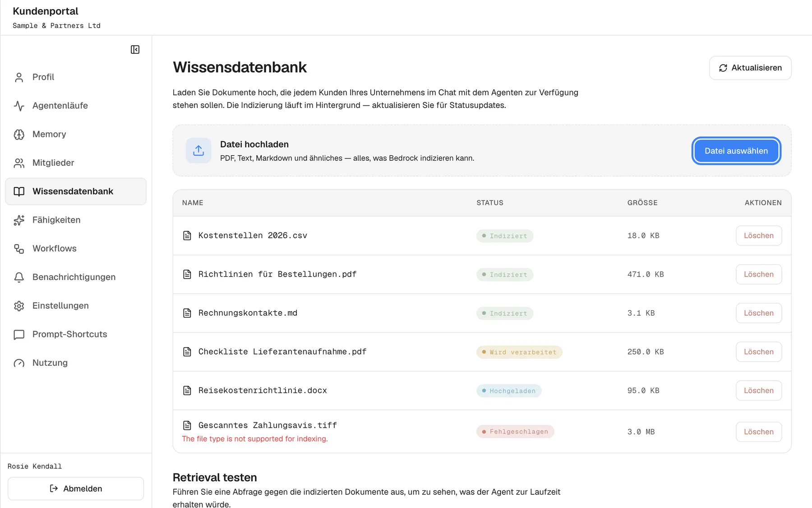Click the Wissensdatenbank book icon
This screenshot has height=508, width=812.
point(19,191)
